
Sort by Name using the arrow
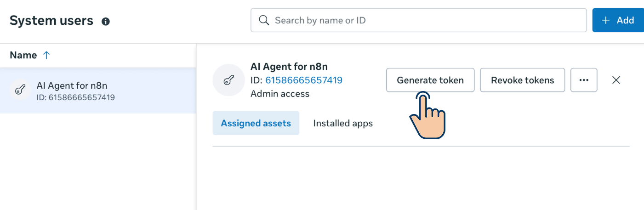(x=46, y=55)
